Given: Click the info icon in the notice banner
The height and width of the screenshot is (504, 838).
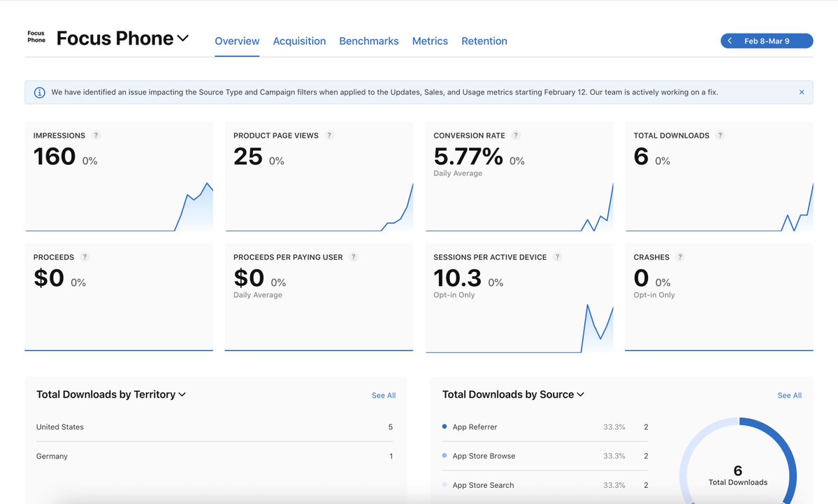Looking at the screenshot, I should [40, 92].
